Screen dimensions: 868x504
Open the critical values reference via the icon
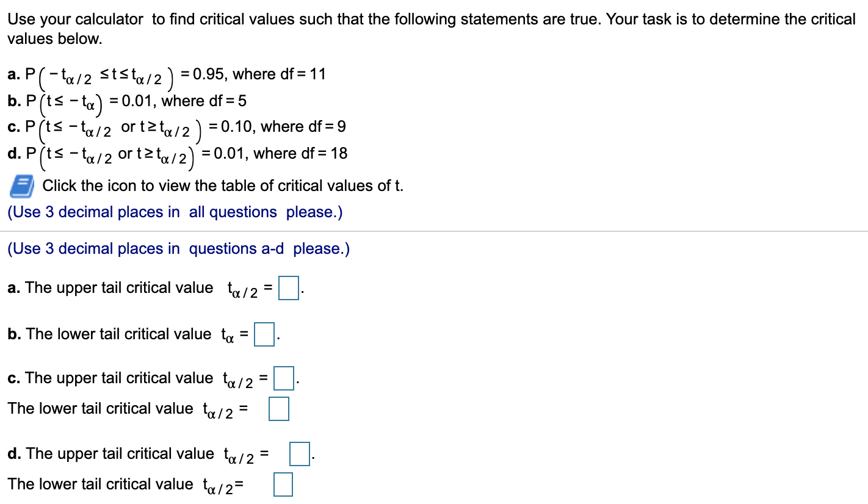[21, 186]
